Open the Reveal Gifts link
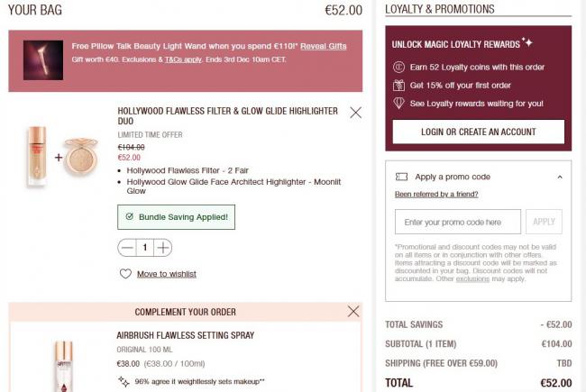586x392 pixels. [325, 45]
